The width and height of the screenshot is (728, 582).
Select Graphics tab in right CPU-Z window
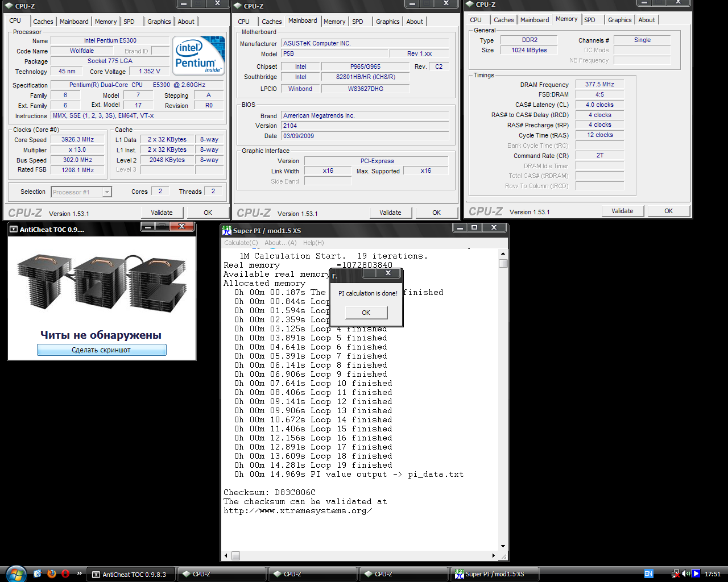[620, 20]
